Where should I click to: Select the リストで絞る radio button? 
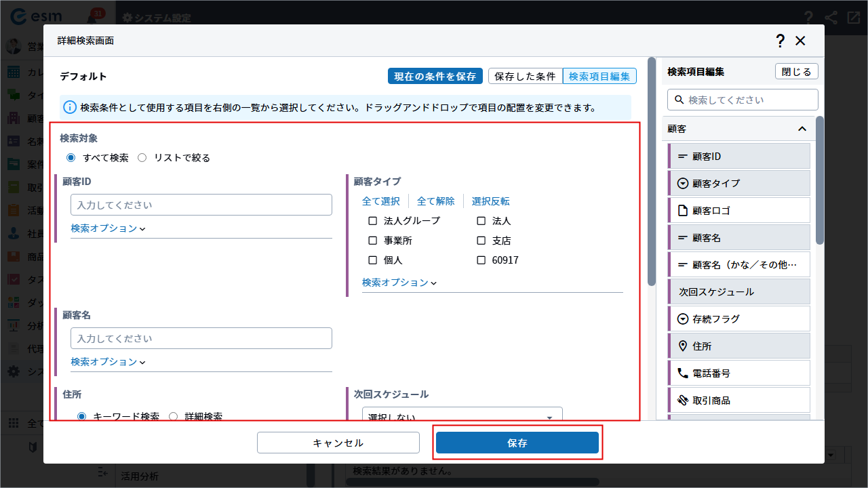[x=142, y=158]
